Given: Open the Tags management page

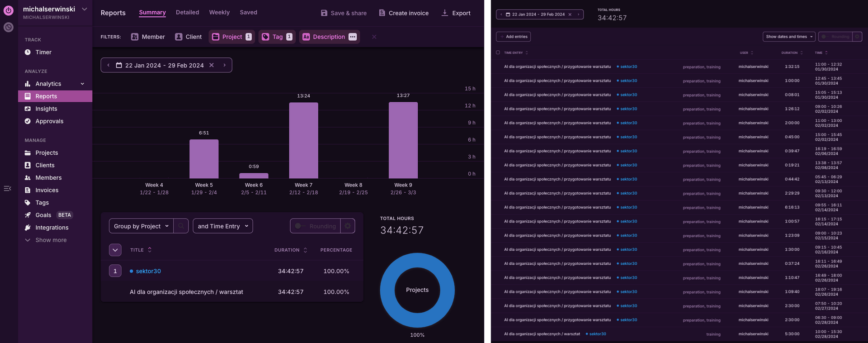Looking at the screenshot, I should click(42, 203).
